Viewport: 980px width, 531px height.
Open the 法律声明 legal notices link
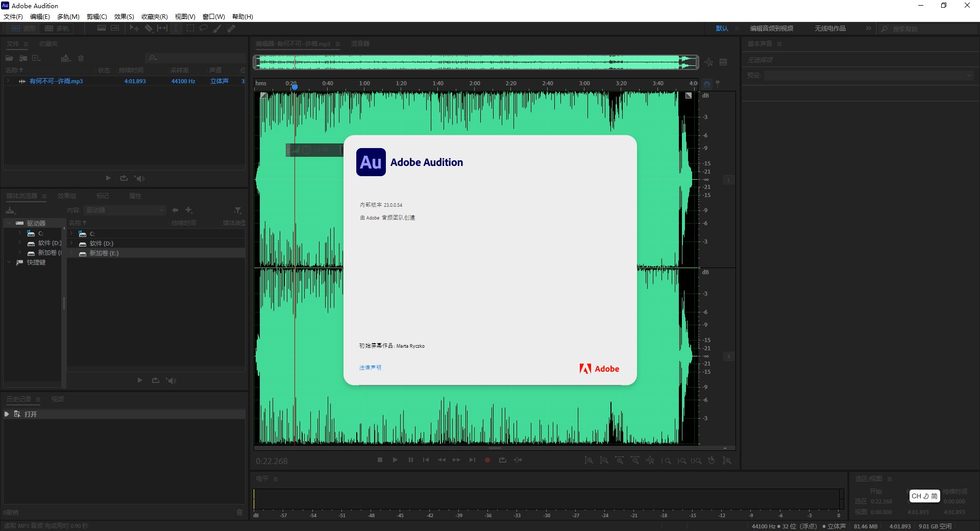(x=369, y=368)
